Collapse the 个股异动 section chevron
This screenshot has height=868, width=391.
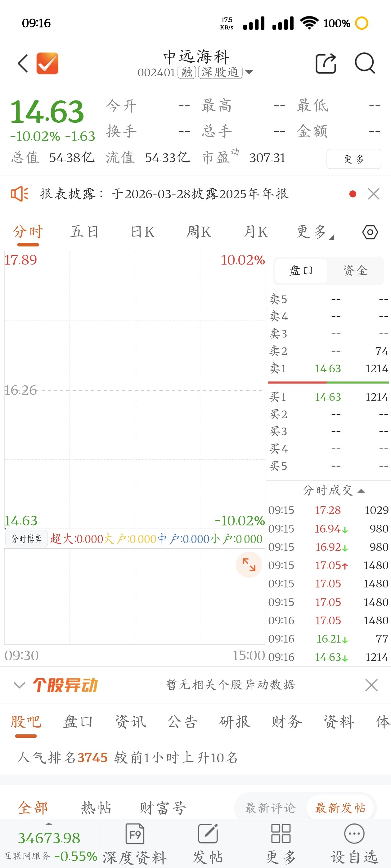point(19,685)
